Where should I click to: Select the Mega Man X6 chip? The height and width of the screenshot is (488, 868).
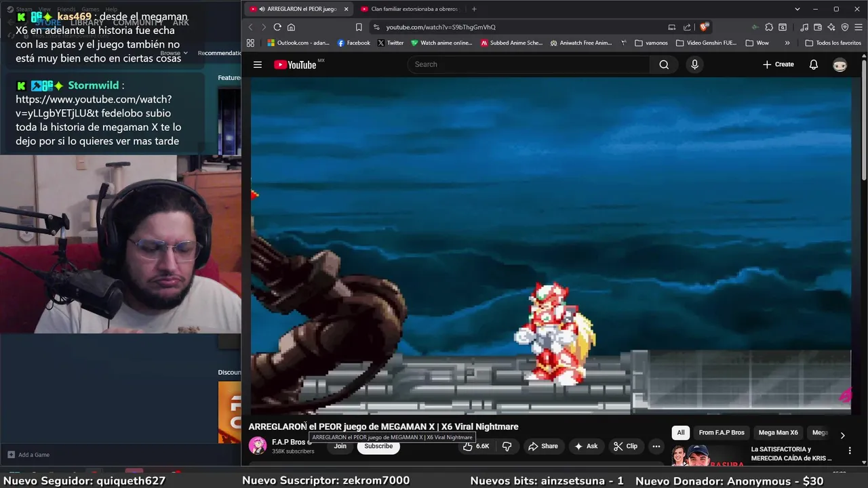coord(778,432)
